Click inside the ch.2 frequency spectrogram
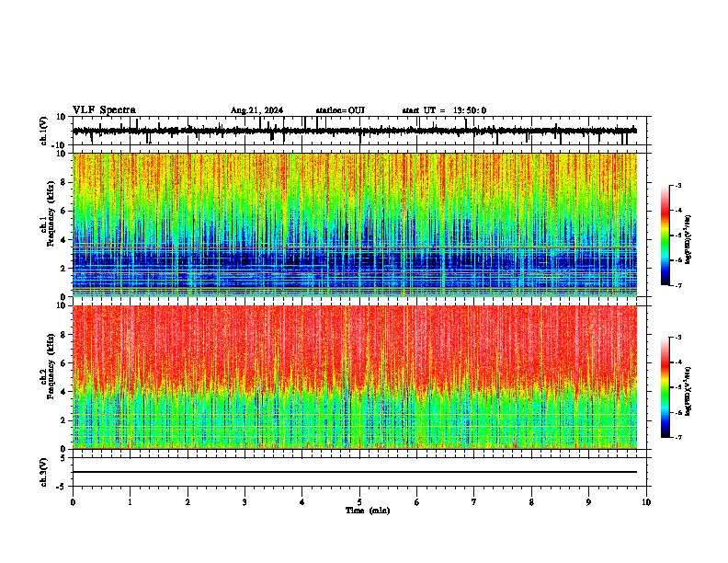 point(355,377)
